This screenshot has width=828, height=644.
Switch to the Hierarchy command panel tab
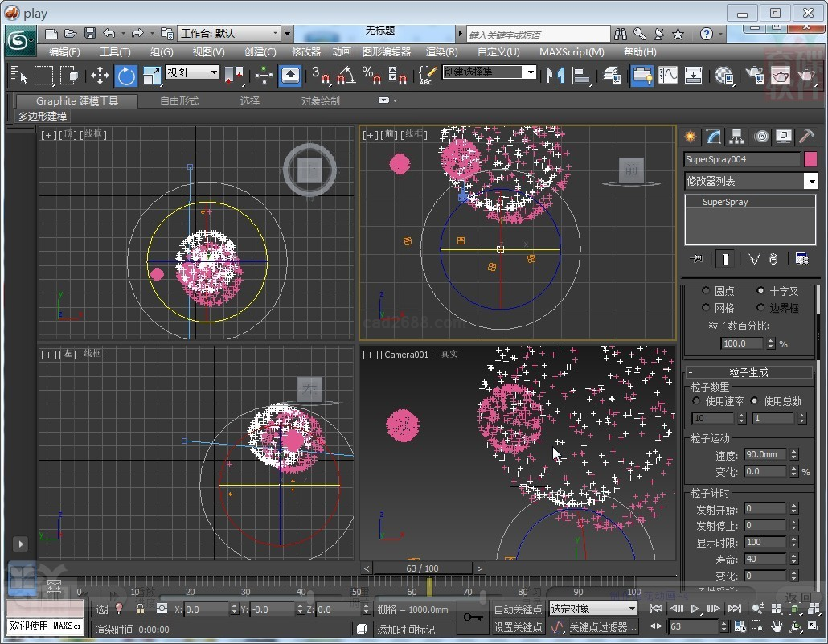736,137
